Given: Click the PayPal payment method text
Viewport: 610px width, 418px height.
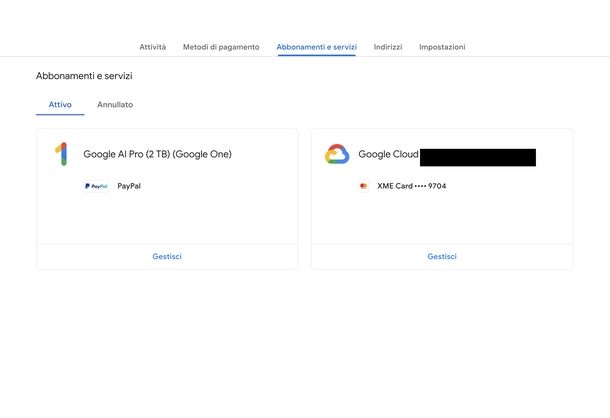Looking at the screenshot, I should pyautogui.click(x=129, y=186).
